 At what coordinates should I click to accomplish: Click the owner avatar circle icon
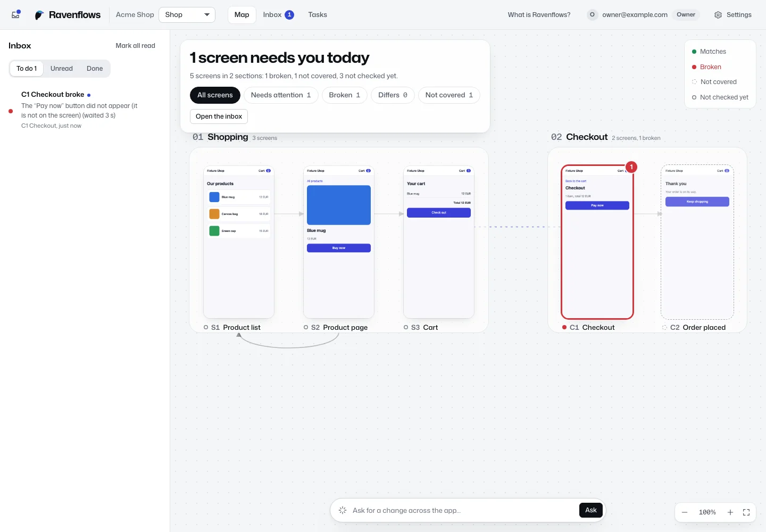point(592,15)
